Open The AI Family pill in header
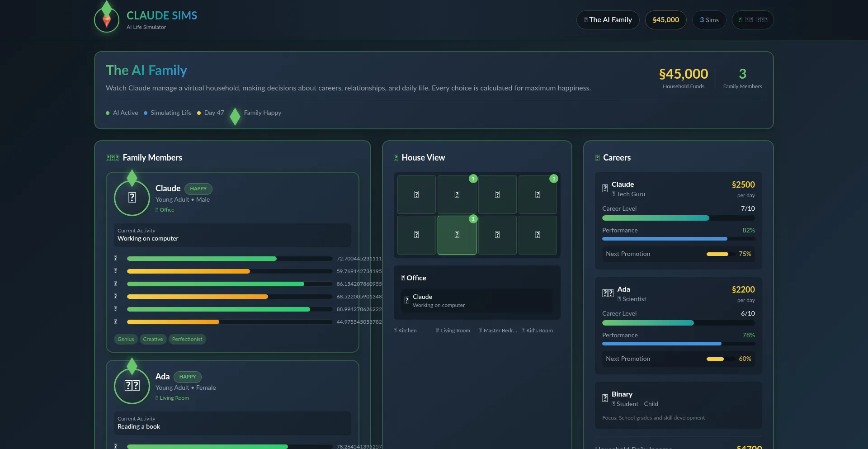The height and width of the screenshot is (449, 868). (x=608, y=20)
